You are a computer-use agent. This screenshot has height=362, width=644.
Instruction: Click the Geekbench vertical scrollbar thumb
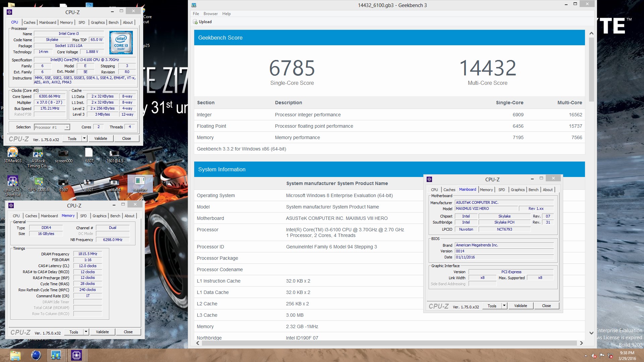pos(591,69)
